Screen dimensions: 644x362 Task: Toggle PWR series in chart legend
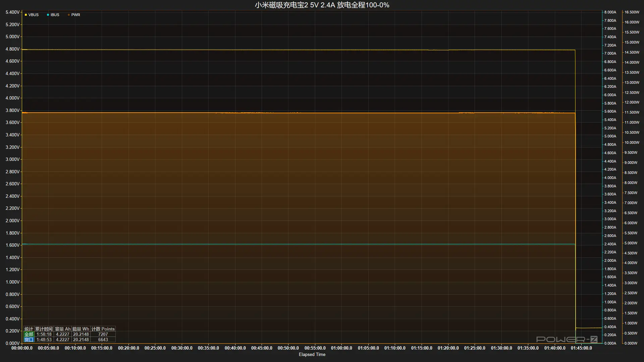click(75, 15)
